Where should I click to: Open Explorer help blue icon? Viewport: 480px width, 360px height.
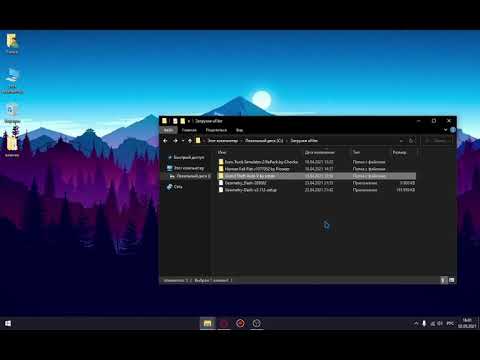click(x=453, y=130)
